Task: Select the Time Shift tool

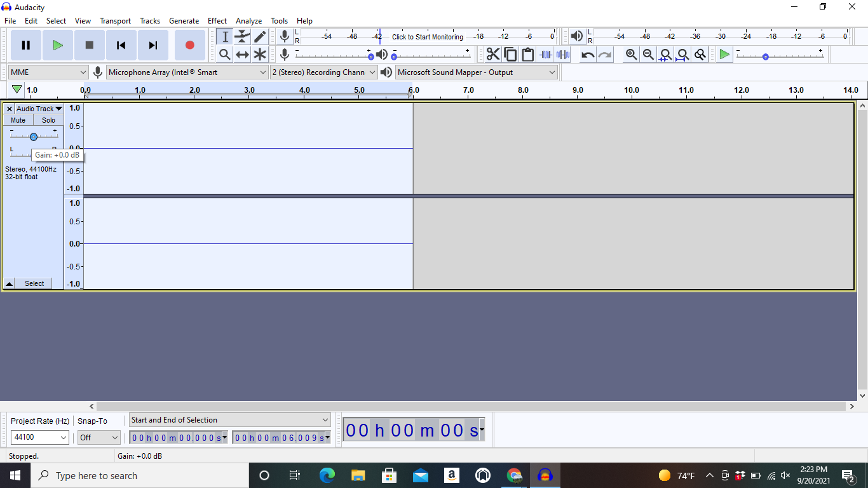Action: click(x=242, y=54)
